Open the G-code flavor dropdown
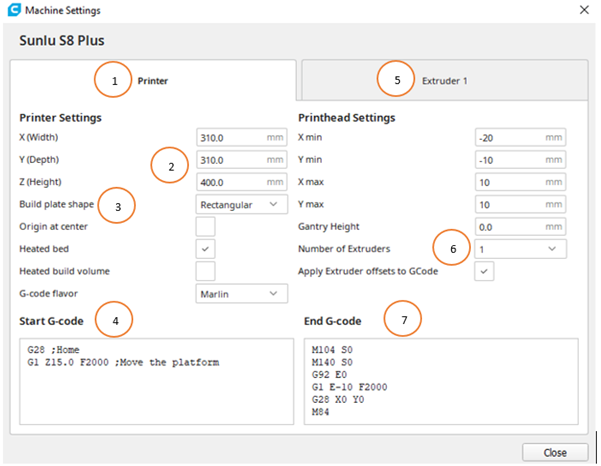The width and height of the screenshot is (601, 466). point(242,294)
